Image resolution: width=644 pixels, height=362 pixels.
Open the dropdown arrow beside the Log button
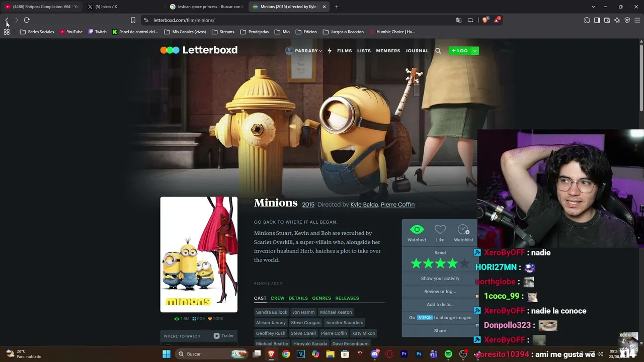tap(474, 51)
